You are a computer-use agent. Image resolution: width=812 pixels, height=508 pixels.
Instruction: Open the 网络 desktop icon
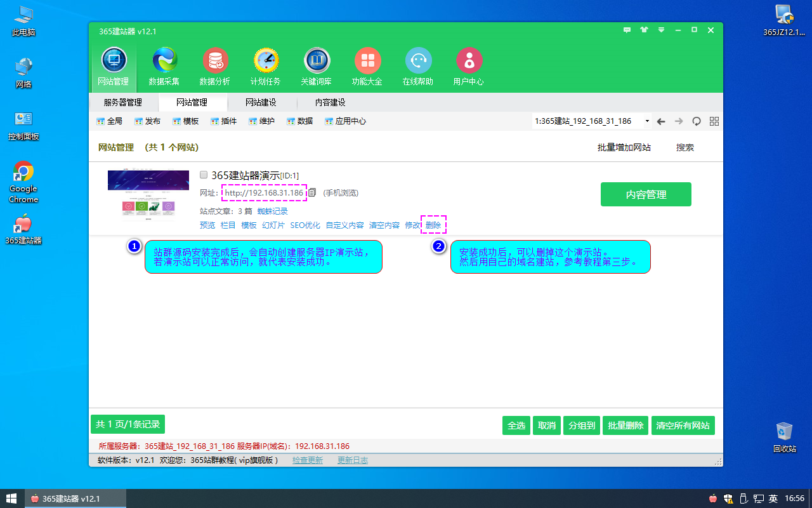(x=23, y=72)
